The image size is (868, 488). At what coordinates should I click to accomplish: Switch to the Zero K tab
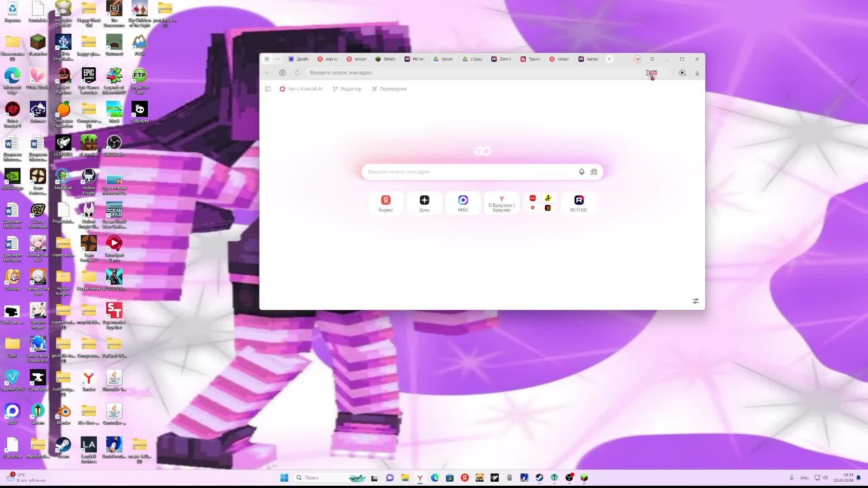coord(501,59)
